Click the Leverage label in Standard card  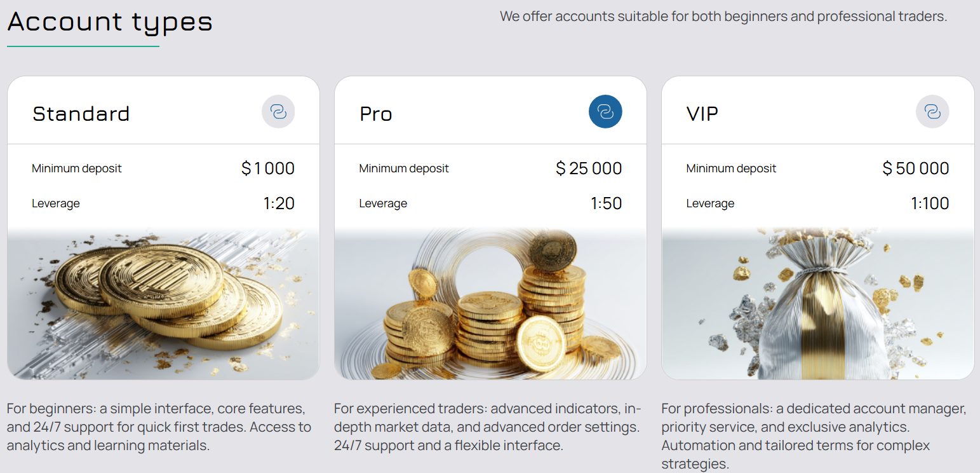[x=56, y=203]
